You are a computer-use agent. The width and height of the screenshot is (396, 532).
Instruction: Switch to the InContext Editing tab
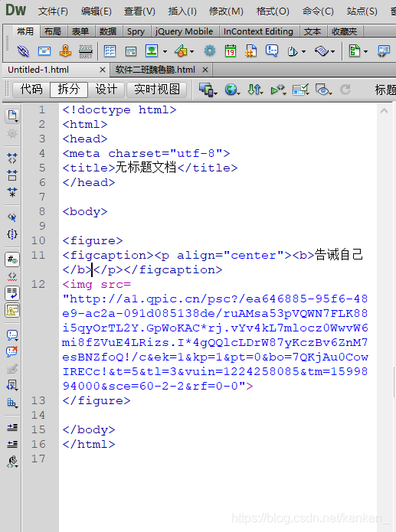pyautogui.click(x=258, y=31)
